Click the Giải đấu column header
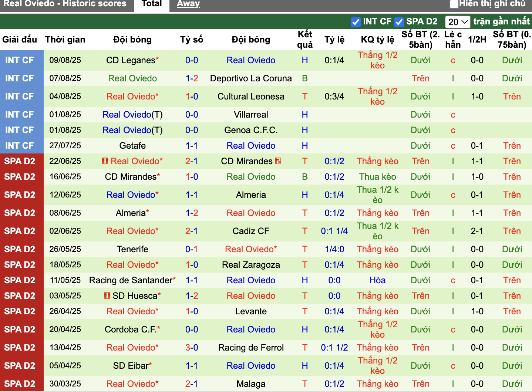The image size is (532, 392). pos(20,40)
